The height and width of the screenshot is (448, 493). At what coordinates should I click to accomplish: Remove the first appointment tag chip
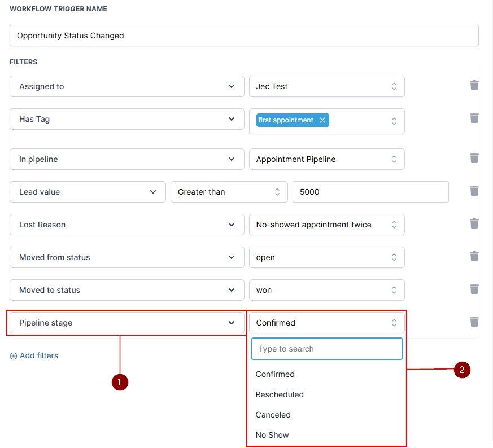(322, 120)
